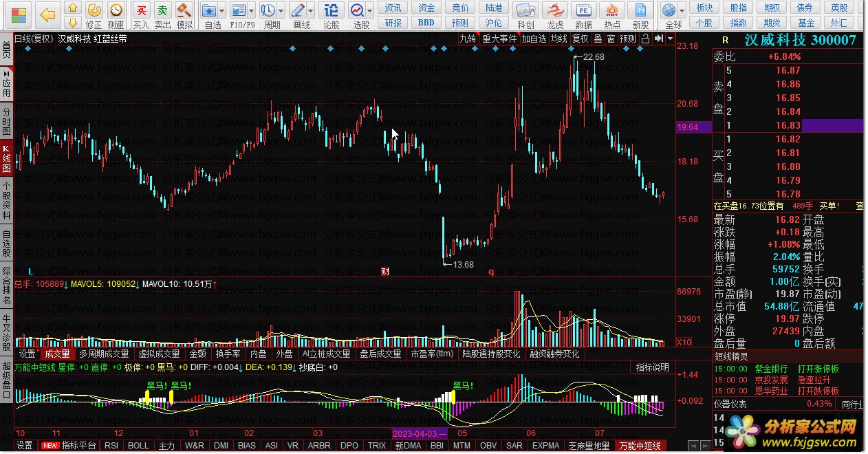The height and width of the screenshot is (454, 868).
Task: Expand the 周期 period dropdown arrow
Action: 281,12
